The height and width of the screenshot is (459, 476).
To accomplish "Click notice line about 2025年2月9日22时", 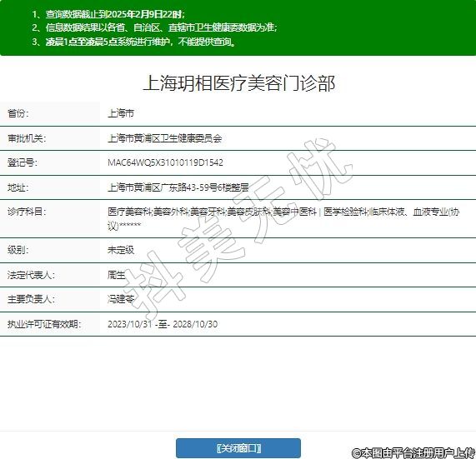I will [108, 14].
